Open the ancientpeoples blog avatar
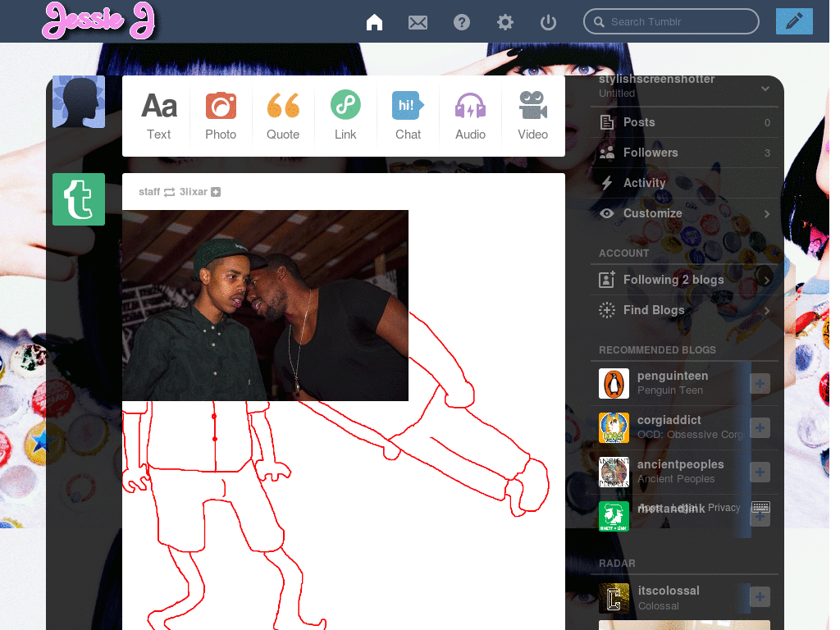Screen dimensions: 840x630 [x=614, y=472]
